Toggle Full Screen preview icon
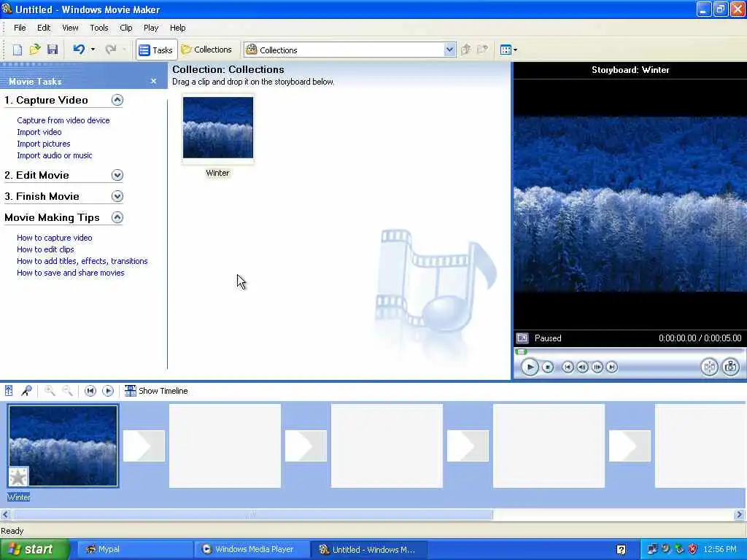Image resolution: width=747 pixels, height=560 pixels. (x=522, y=338)
